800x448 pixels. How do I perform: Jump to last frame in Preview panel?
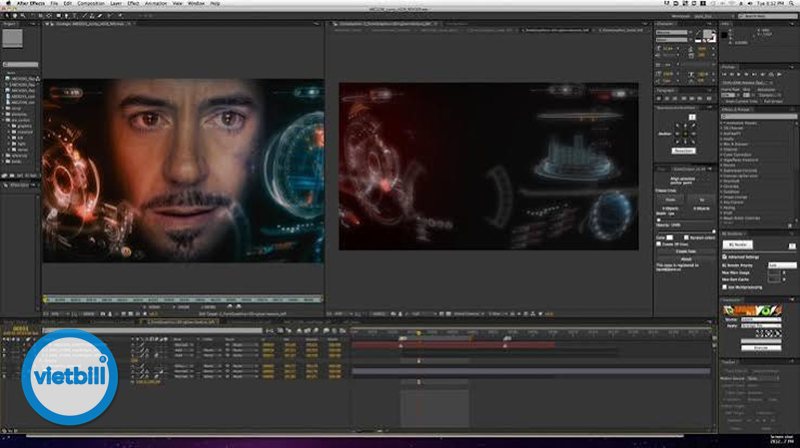pyautogui.click(x=754, y=74)
